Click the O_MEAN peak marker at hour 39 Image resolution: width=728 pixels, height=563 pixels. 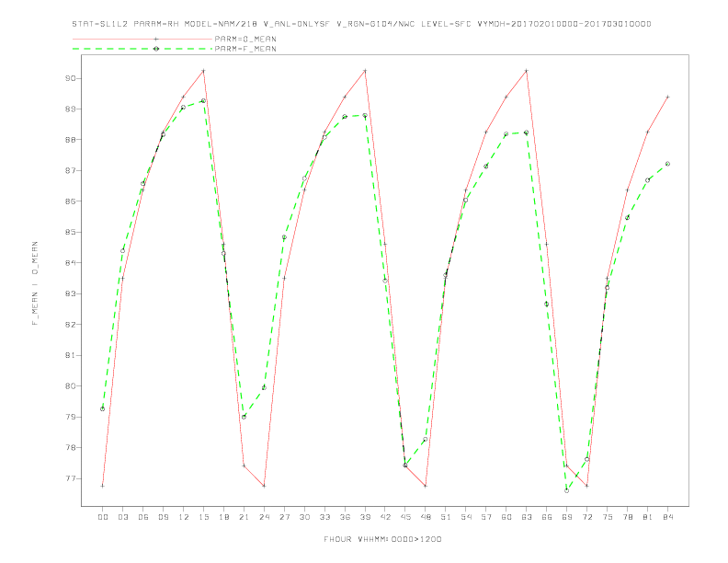point(365,71)
